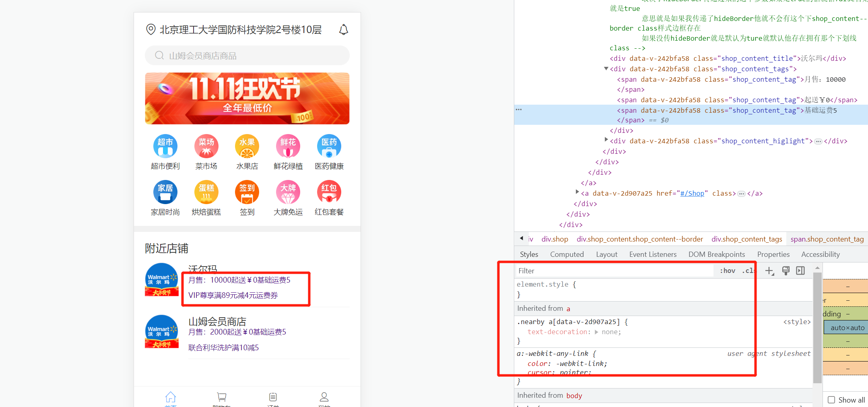Open the 鲜花绿植 flower category icon
Image resolution: width=868 pixels, height=407 pixels.
(x=288, y=147)
